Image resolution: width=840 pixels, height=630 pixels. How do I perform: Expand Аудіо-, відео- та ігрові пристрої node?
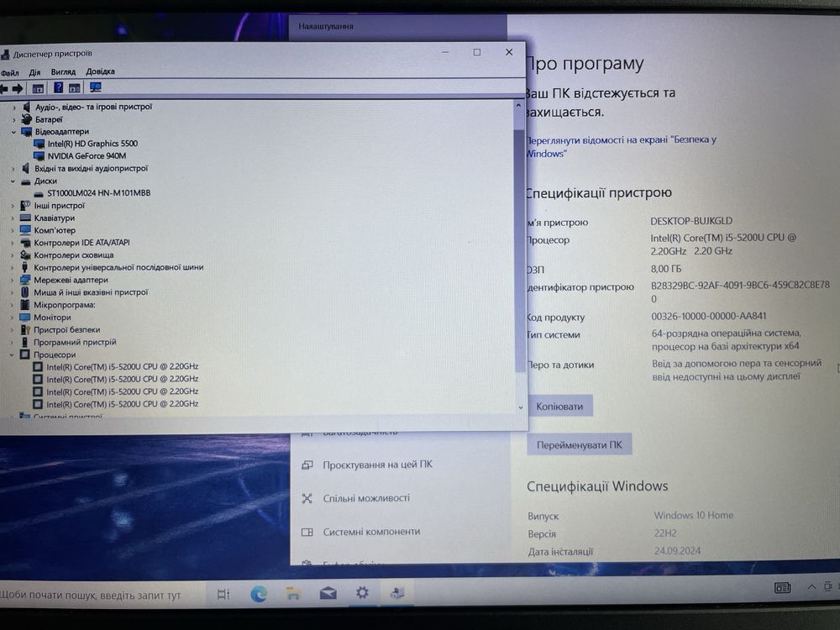click(x=14, y=108)
